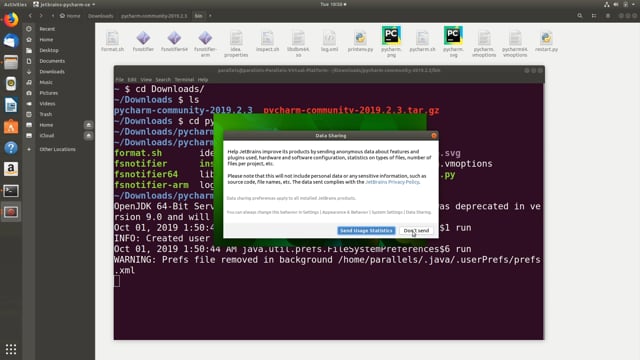Open terminal File menu

pyautogui.click(x=120, y=80)
